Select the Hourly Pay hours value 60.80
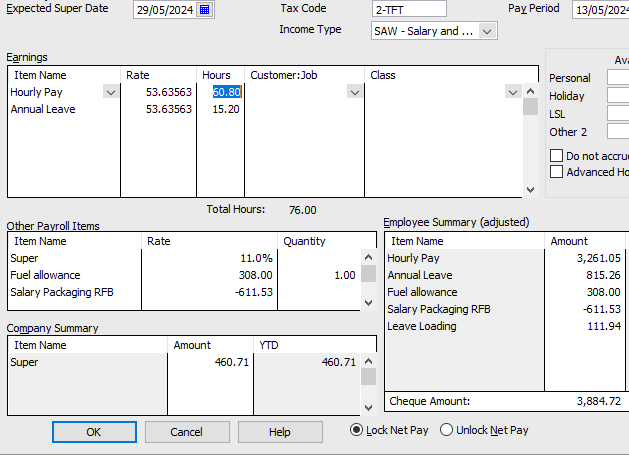Image resolution: width=629 pixels, height=455 pixels. click(227, 92)
